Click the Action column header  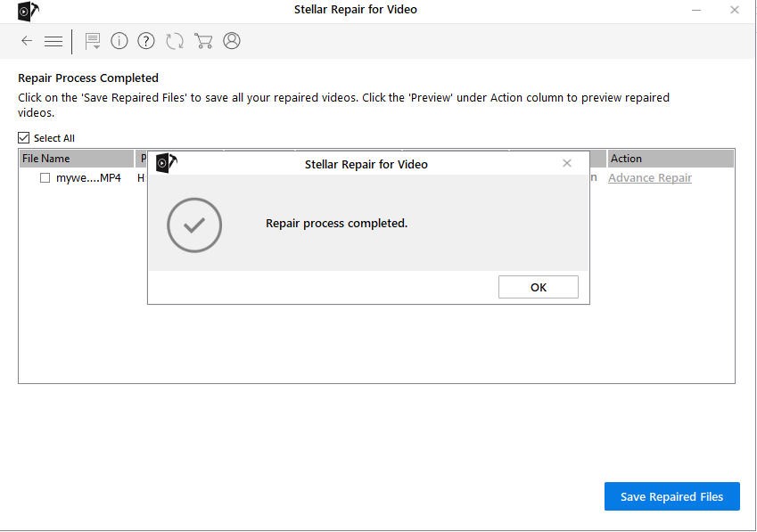tap(626, 159)
